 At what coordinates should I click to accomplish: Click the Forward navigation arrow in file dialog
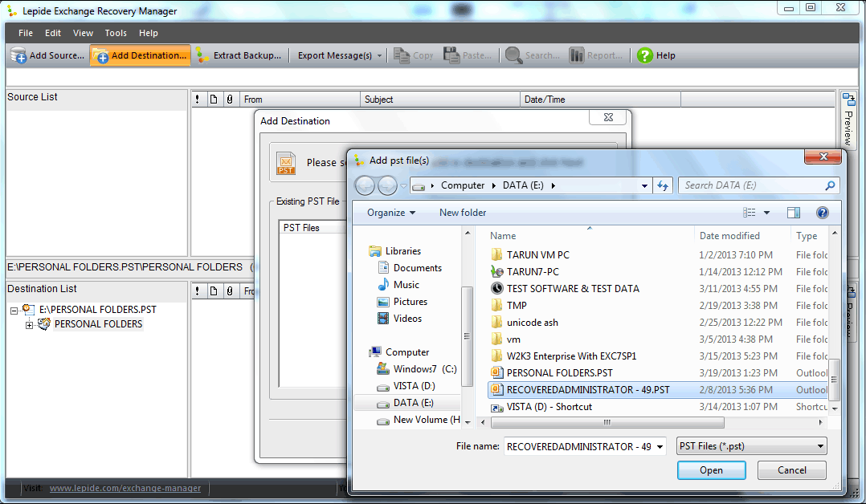[387, 185]
